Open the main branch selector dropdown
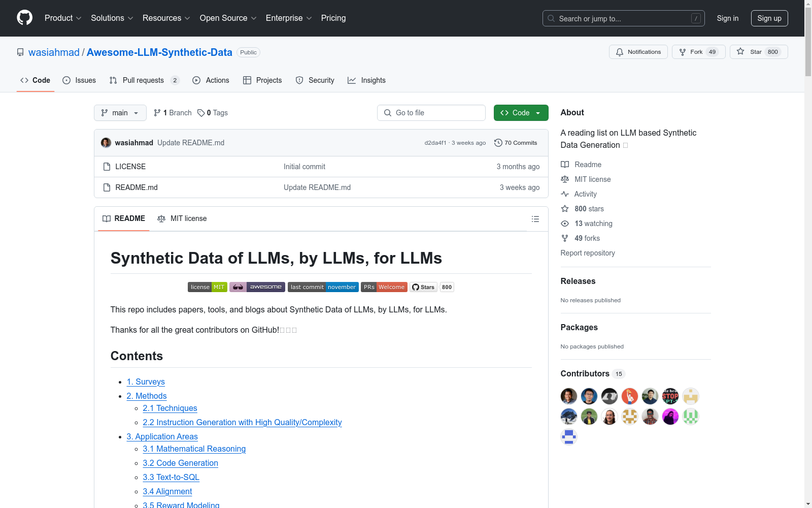The height and width of the screenshot is (508, 812). [120, 113]
